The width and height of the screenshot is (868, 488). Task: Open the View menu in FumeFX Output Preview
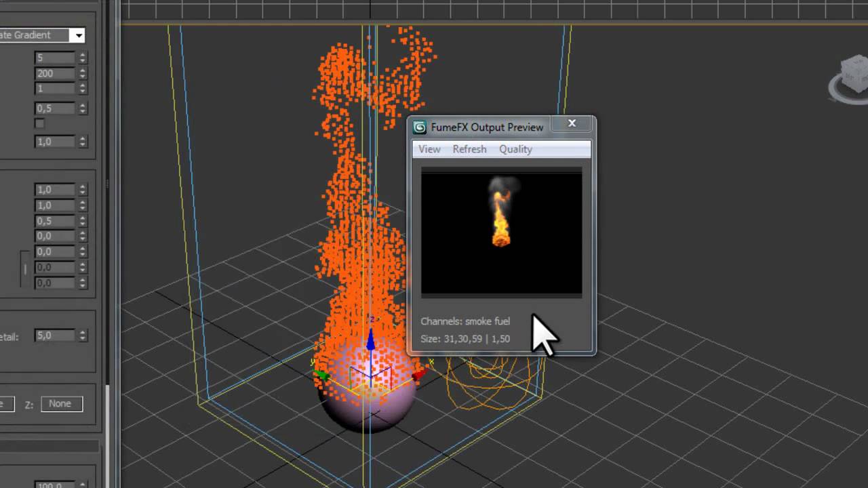pos(429,149)
